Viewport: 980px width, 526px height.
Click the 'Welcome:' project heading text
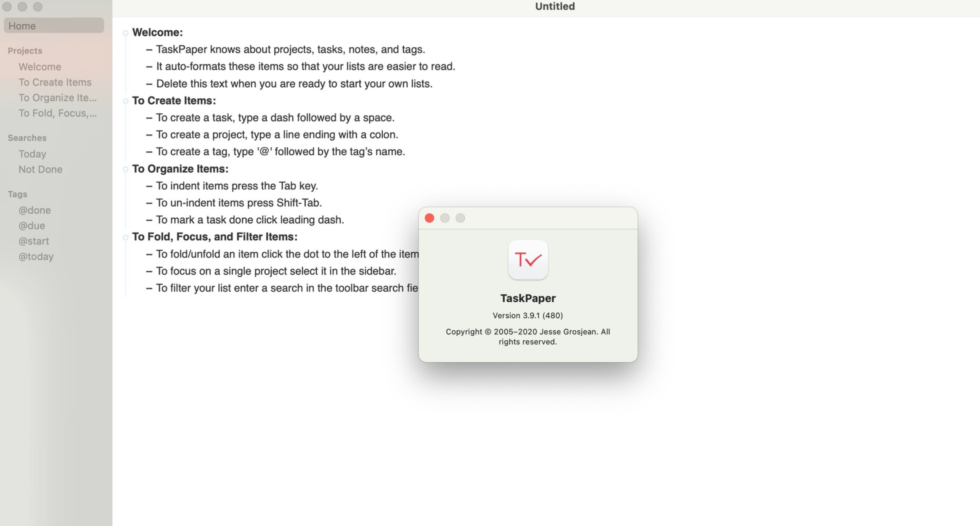158,32
